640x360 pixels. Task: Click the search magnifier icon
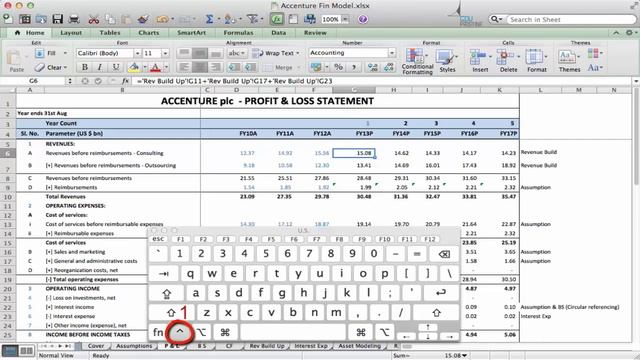coord(495,19)
